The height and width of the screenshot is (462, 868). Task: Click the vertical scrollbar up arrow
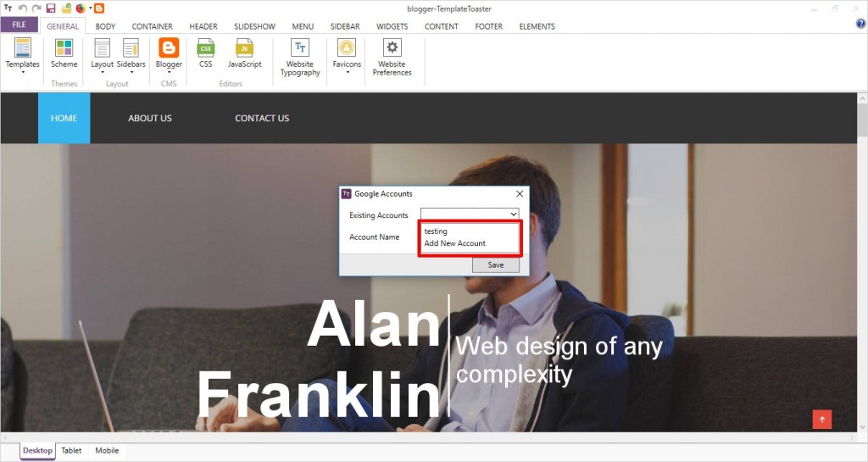pyautogui.click(x=862, y=98)
